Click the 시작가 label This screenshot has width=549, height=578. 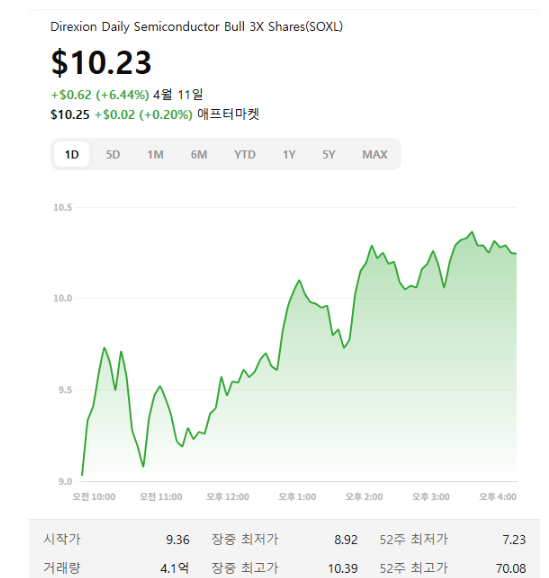62,539
